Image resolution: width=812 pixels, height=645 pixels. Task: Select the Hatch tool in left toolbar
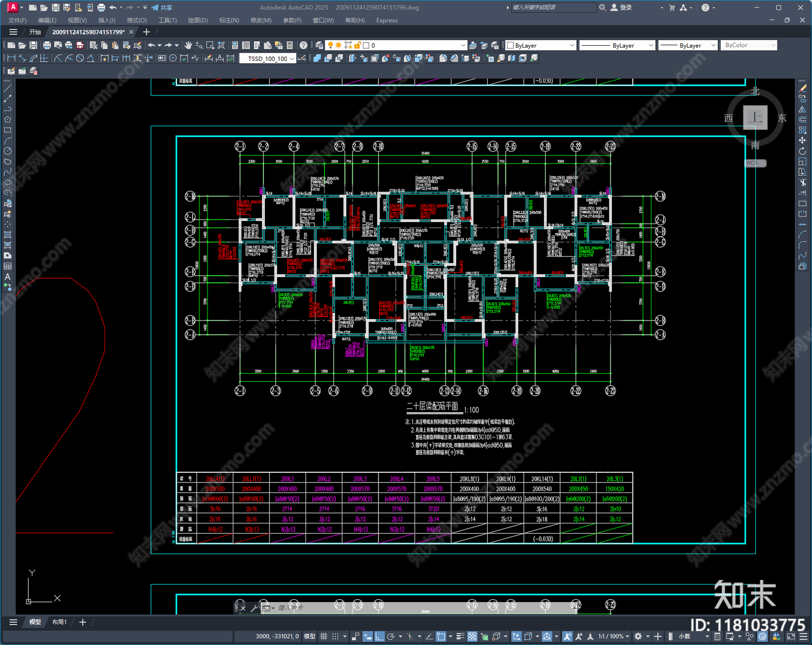click(8, 235)
